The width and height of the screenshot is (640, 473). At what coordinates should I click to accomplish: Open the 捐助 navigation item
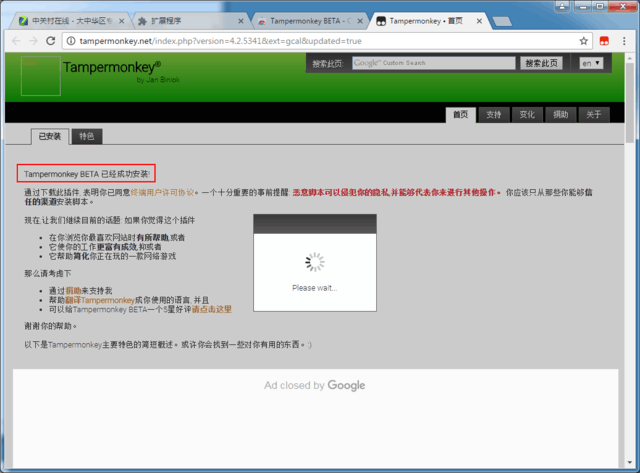click(560, 115)
